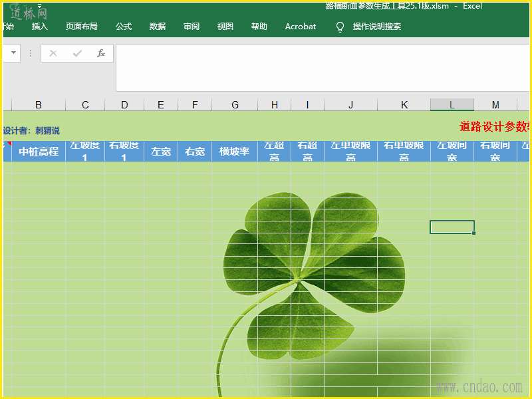Select column J header
Image resolution: width=532 pixels, height=399 pixels.
tap(351, 105)
